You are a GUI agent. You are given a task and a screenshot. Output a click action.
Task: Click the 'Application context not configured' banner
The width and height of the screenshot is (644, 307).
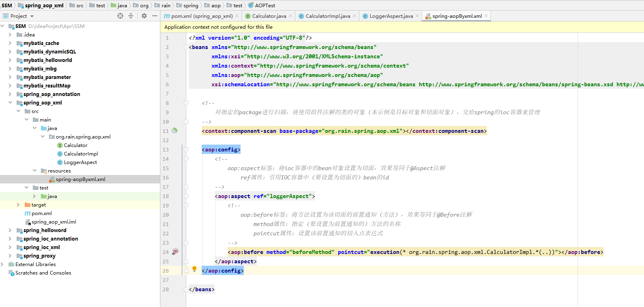coord(402,27)
